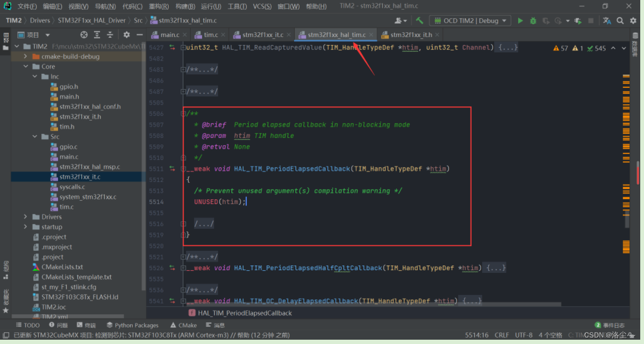Switch to main.c editor tab
This screenshot has width=644, height=344.
169,35
